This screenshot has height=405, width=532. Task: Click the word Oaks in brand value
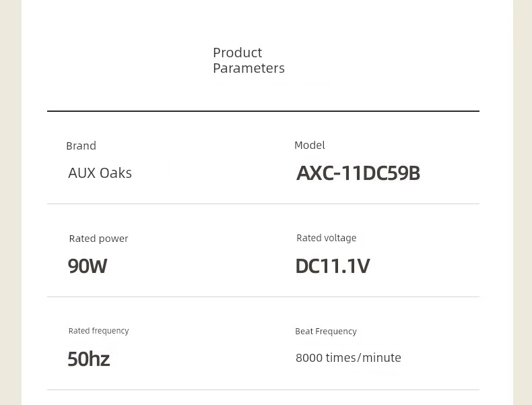(x=116, y=173)
